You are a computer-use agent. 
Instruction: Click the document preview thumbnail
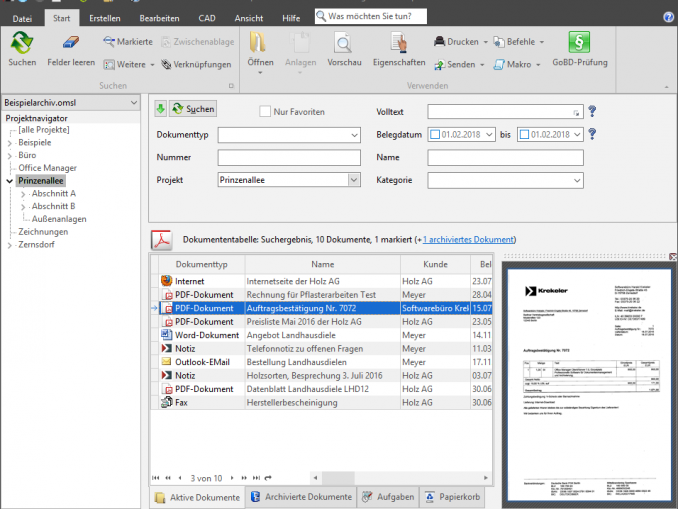(x=589, y=385)
